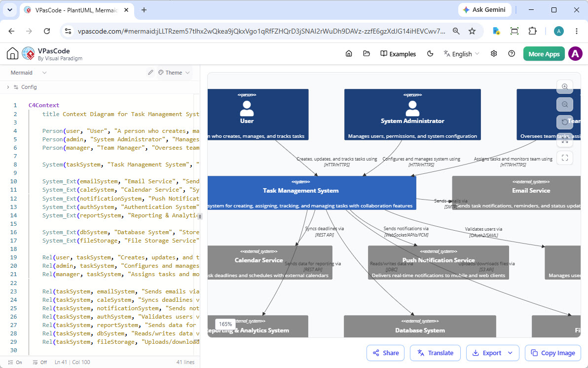The height and width of the screenshot is (368, 588).
Task: Expand the Theme dropdown
Action: (x=174, y=73)
